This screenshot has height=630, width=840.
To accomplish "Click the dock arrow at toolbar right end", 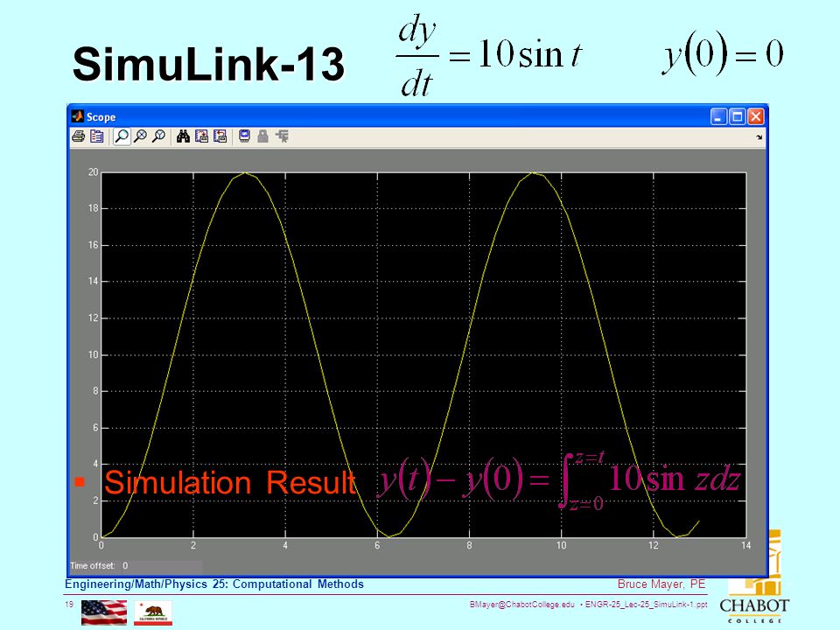I will pos(759,137).
